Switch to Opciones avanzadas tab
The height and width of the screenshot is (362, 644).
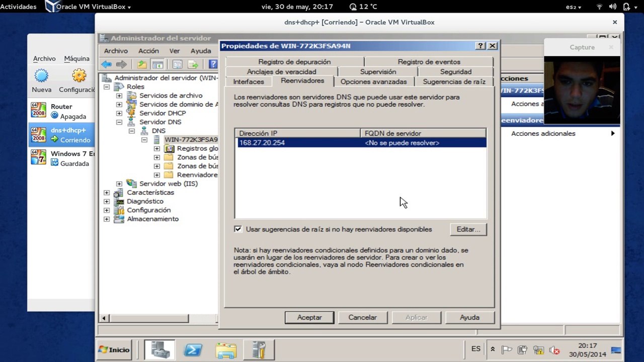click(373, 81)
